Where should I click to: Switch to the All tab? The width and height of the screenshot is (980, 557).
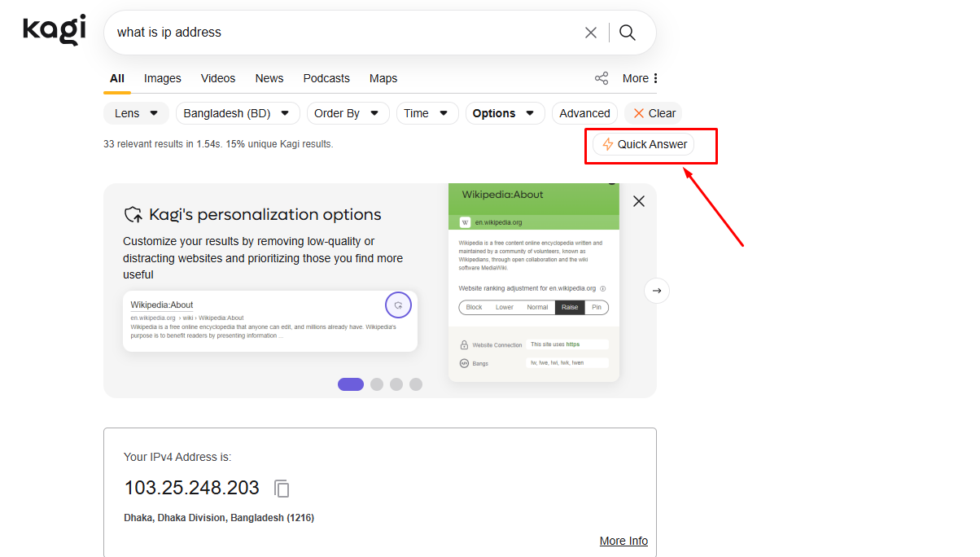pyautogui.click(x=117, y=79)
